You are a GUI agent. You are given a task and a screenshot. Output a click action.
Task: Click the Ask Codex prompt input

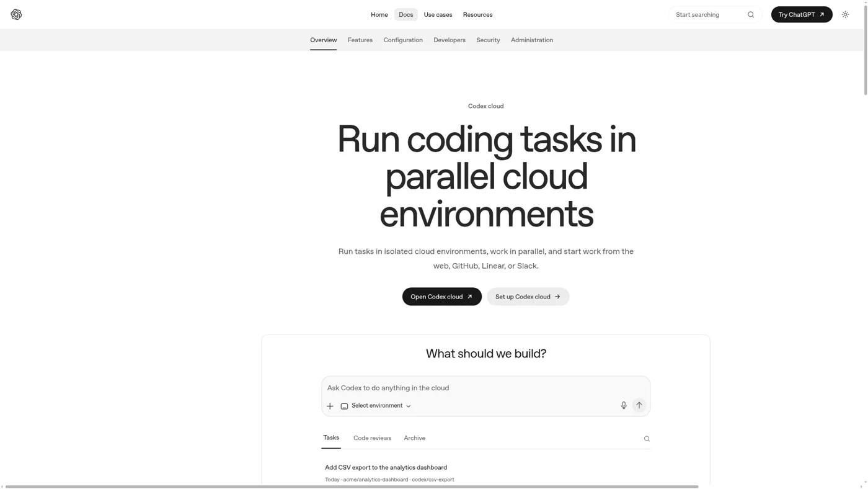(x=485, y=388)
